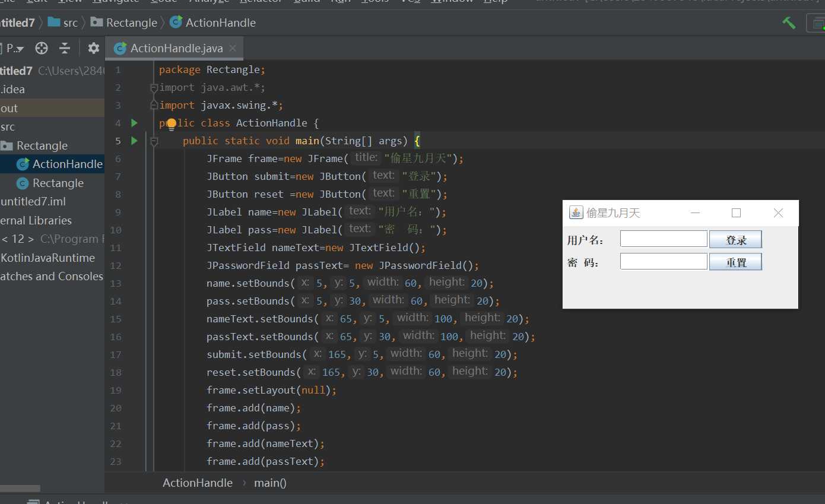Click JPasswordField passText declaration on line 12
This screenshot has width=825, height=504.
(342, 265)
